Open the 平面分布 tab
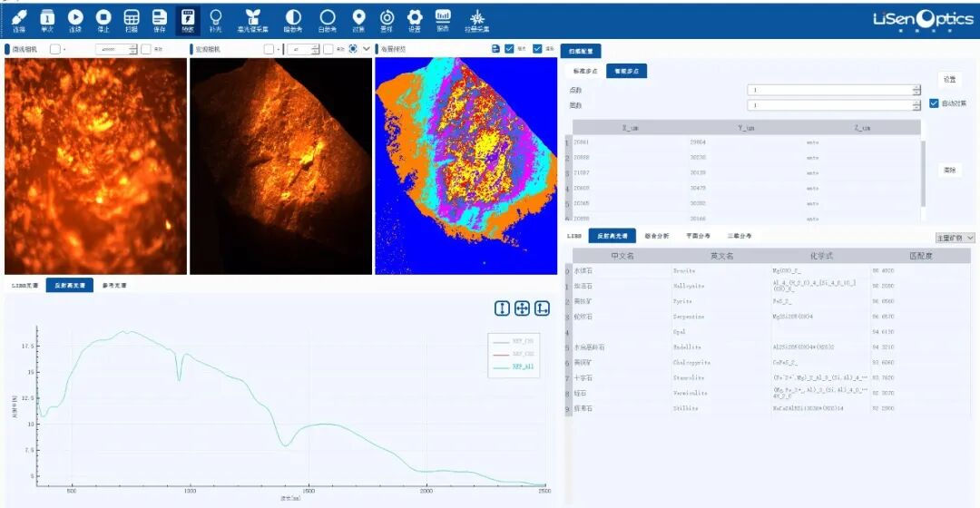This screenshot has width=980, height=508. [x=698, y=236]
